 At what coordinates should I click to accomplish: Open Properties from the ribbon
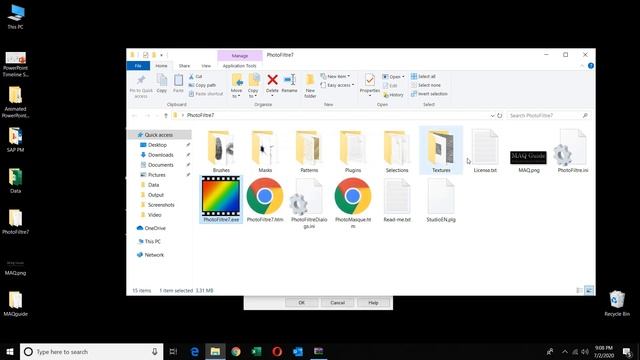point(370,84)
